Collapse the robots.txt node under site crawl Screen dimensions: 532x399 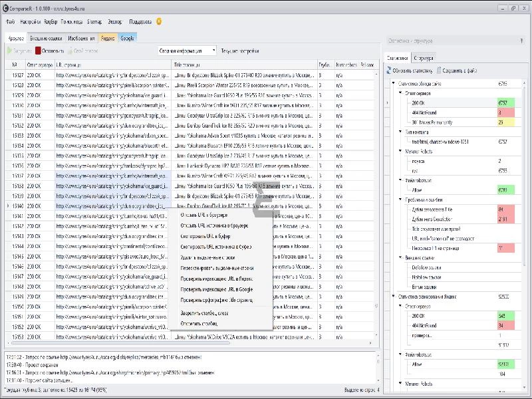pyautogui.click(x=400, y=180)
